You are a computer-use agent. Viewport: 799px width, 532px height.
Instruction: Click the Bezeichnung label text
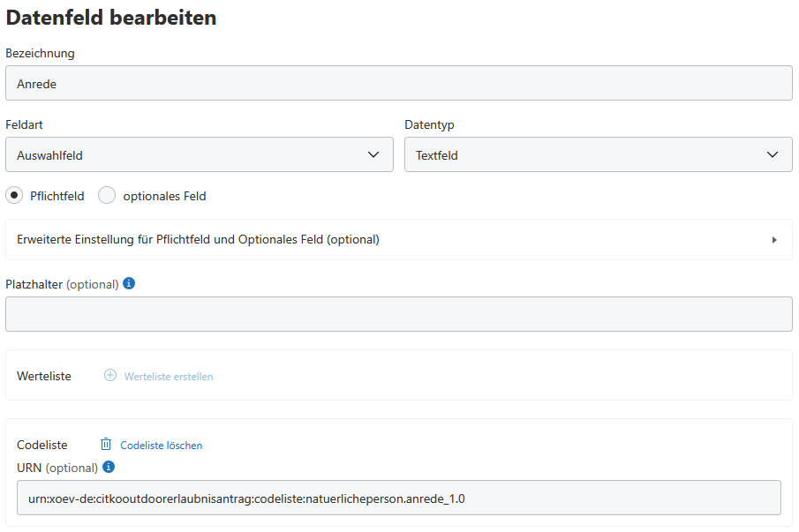click(x=40, y=53)
